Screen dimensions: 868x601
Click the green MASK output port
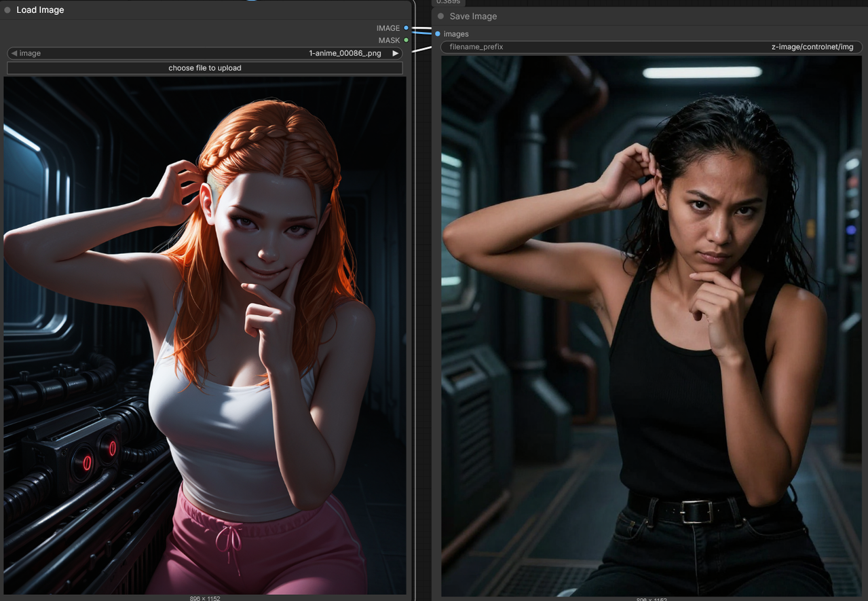pos(406,40)
